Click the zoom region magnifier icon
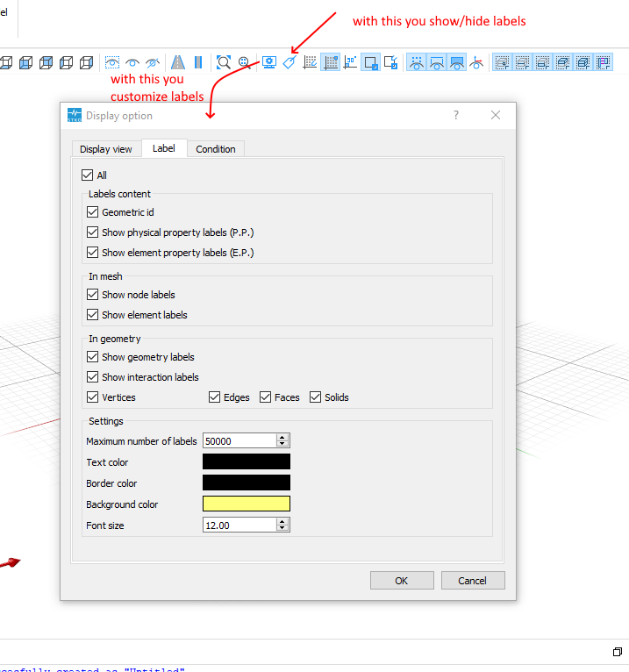The image size is (629, 672). [x=244, y=62]
